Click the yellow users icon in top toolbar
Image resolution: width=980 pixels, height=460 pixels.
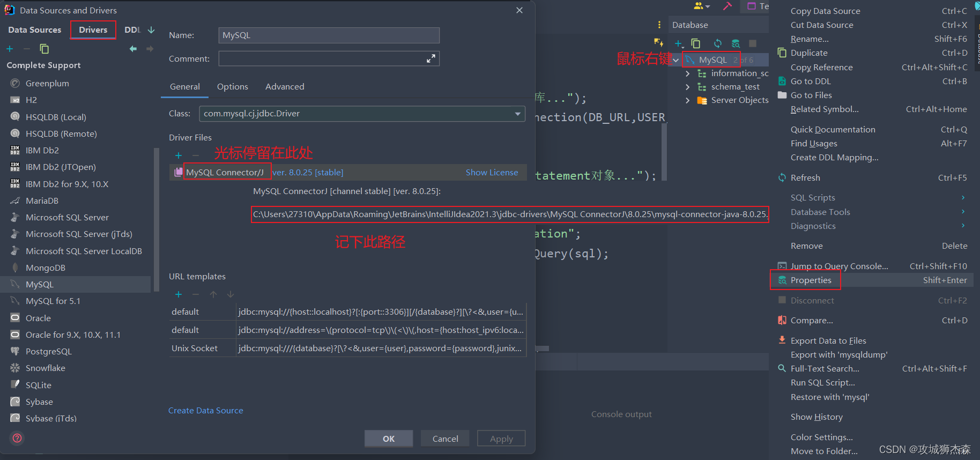click(701, 6)
